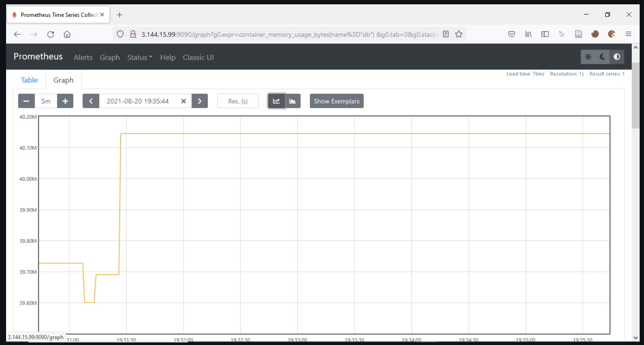Click the Prometheus brand logo

tap(38, 56)
